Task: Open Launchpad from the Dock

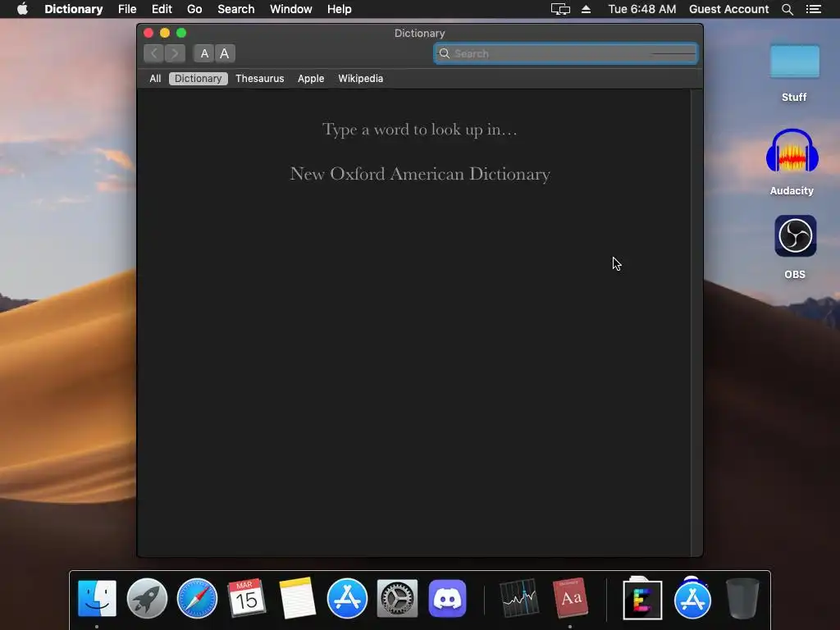Action: 147,598
